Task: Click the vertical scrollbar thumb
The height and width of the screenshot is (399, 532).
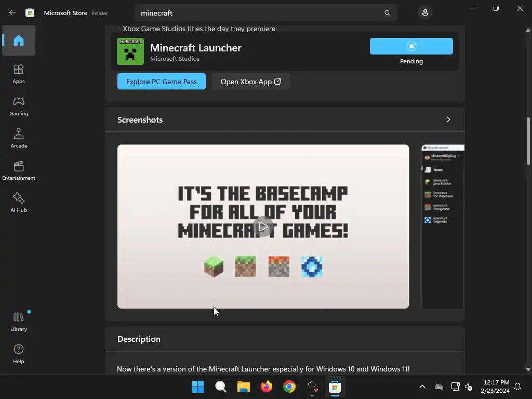Action: click(528, 141)
